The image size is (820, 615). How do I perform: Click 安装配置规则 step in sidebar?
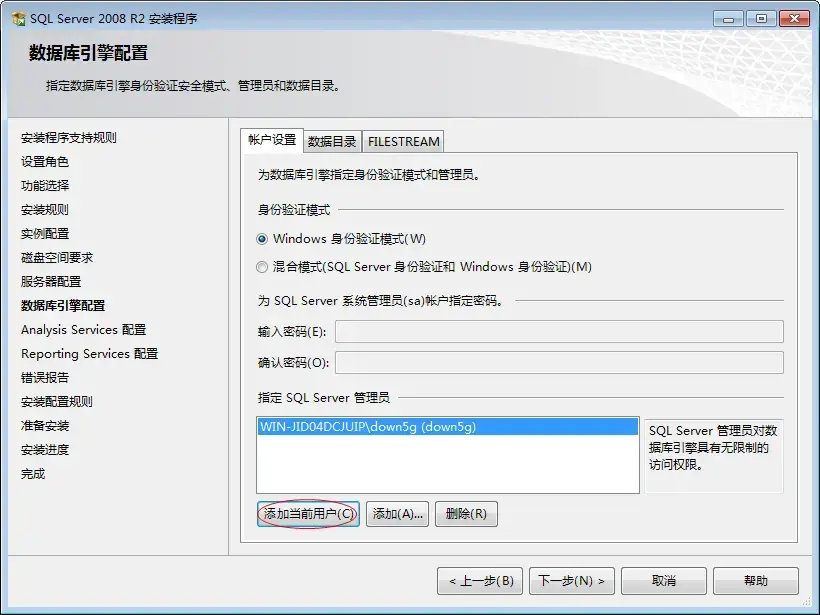point(57,402)
